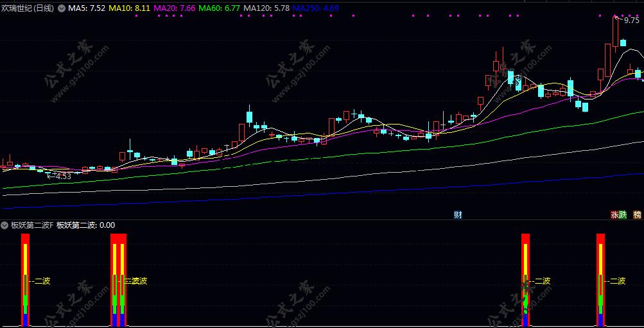
Task: Select the MA20: 7.66 label
Action: 175,8
